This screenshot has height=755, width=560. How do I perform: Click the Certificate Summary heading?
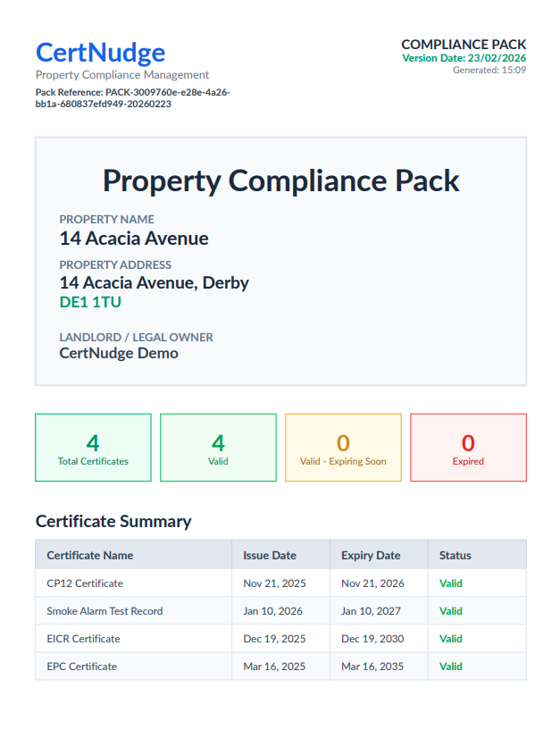tap(113, 522)
